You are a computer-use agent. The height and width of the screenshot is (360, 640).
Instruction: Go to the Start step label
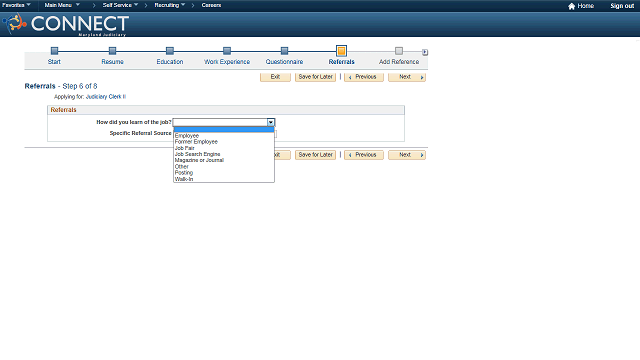[x=54, y=62]
